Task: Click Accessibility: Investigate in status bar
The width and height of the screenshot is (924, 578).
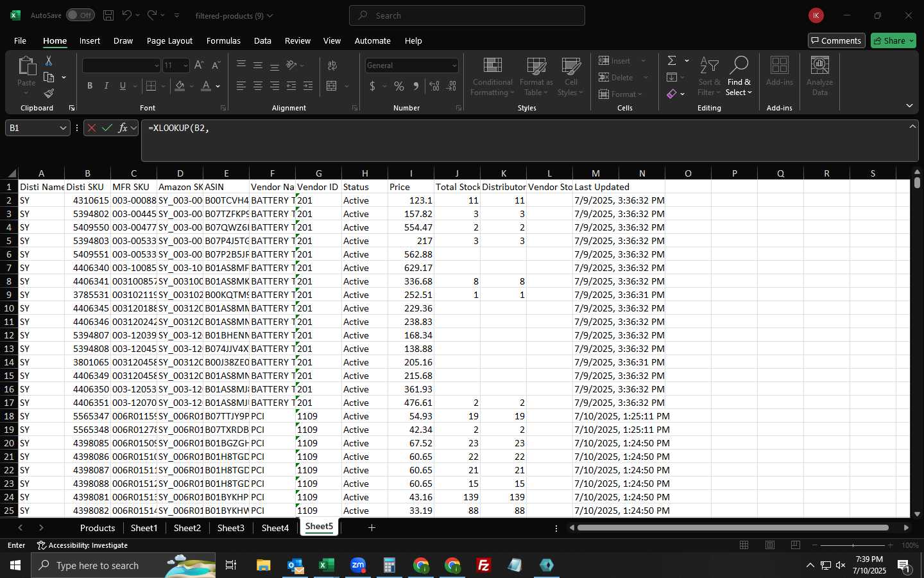Action: [x=82, y=545]
